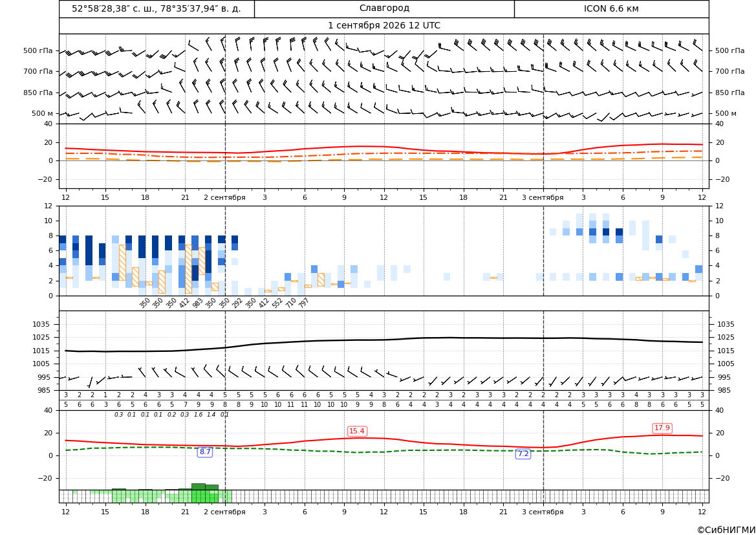Select the coordinates header cell
The width and height of the screenshot is (756, 535).
(x=157, y=8)
